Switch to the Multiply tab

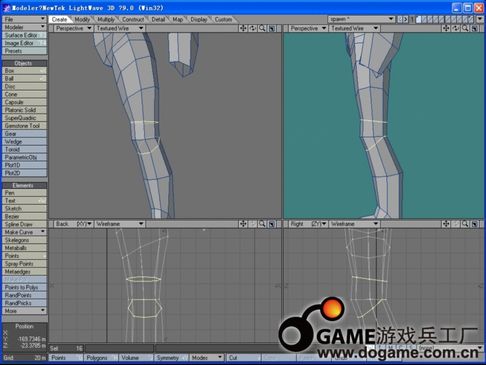[x=106, y=19]
